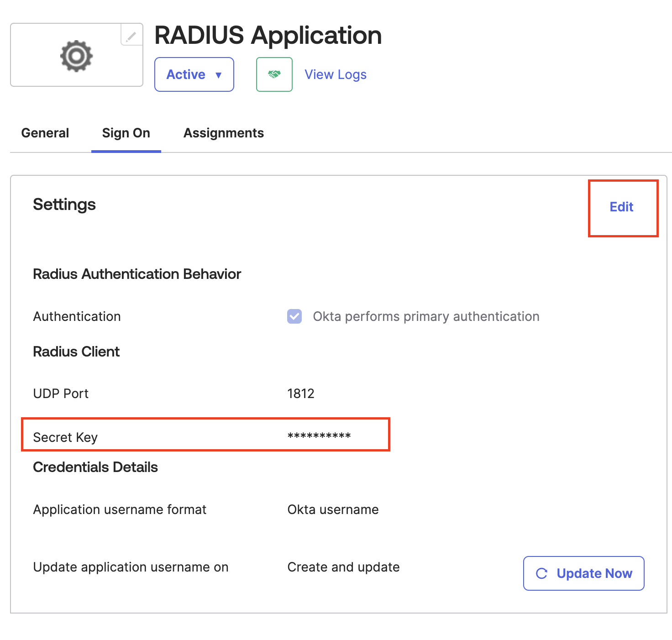Click the dropdown arrow on Active button
The width and height of the screenshot is (672, 640).
(x=219, y=74)
